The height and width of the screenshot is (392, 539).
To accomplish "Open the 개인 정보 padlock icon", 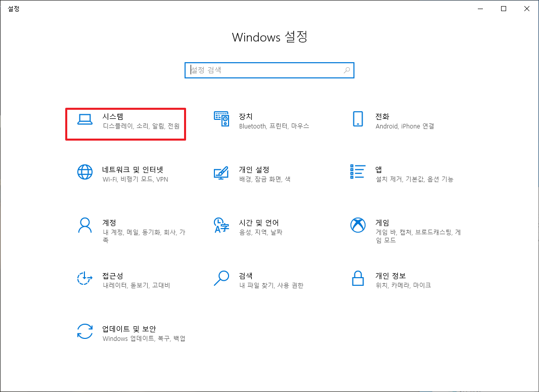I will coord(358,278).
